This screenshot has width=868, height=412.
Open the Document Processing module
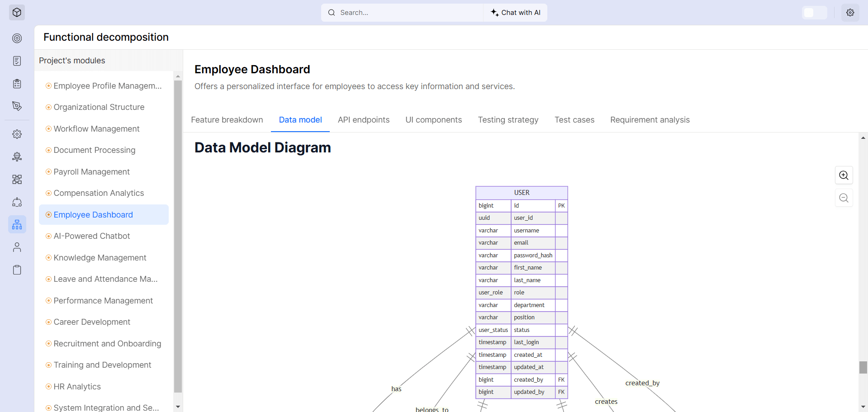(x=104, y=150)
